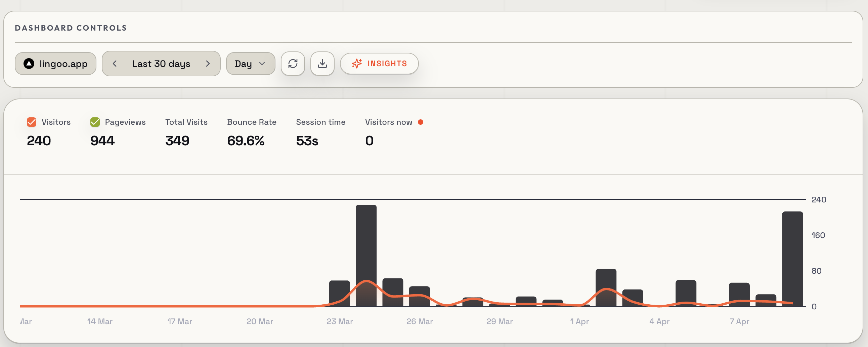Click the right arrow to shift date range forward
Viewport: 868px width, 347px height.
click(208, 64)
